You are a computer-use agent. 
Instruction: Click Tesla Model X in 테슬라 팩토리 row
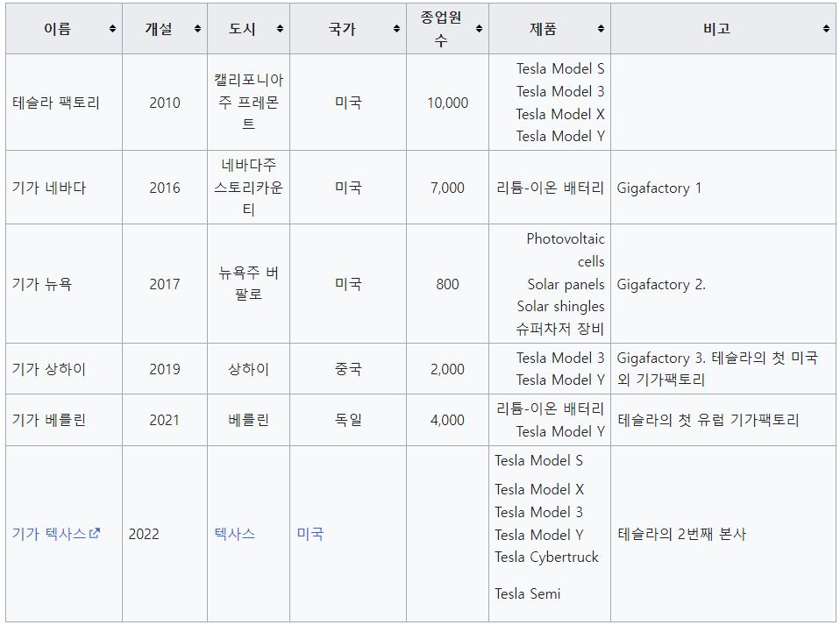coord(560,114)
